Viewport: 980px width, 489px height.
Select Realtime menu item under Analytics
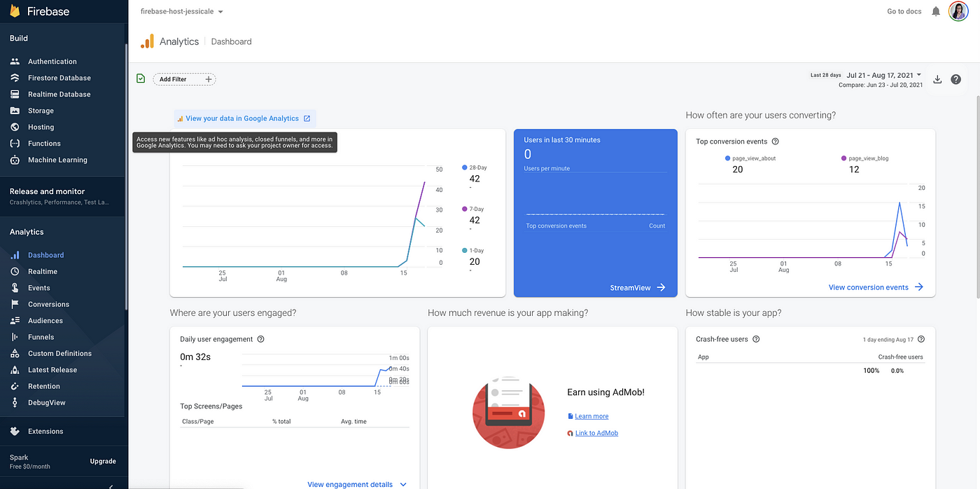pos(43,271)
